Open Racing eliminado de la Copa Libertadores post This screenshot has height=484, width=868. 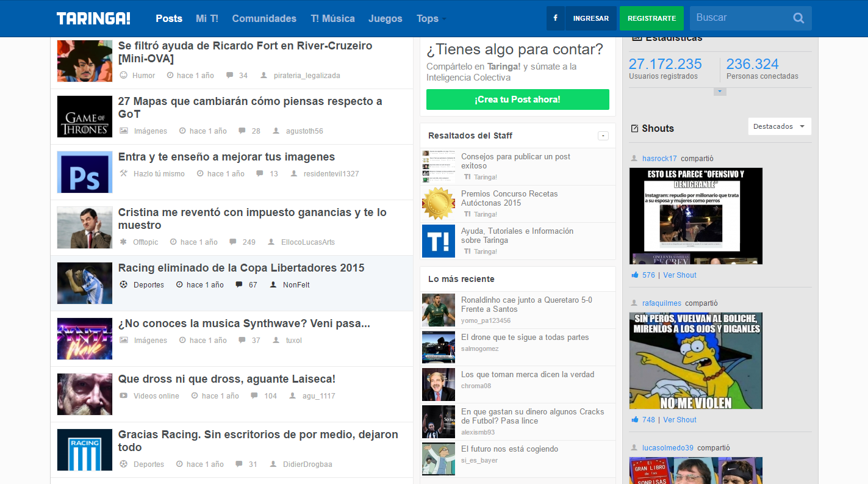click(242, 268)
